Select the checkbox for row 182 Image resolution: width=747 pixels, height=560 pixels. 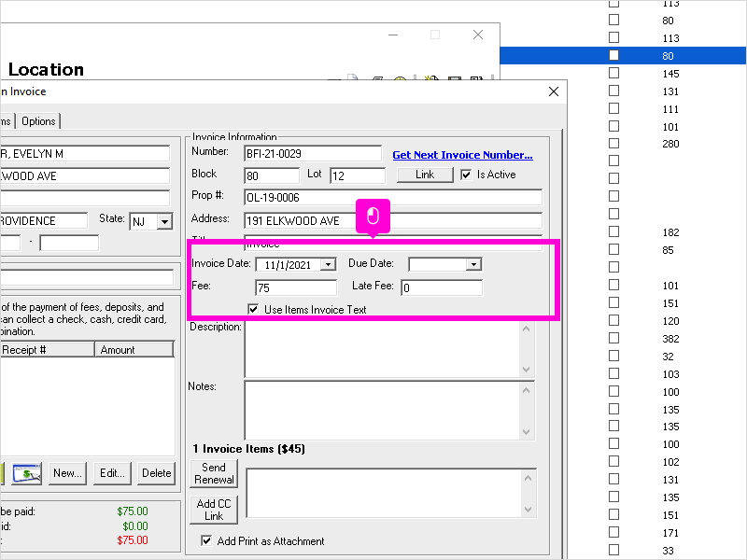pos(614,231)
